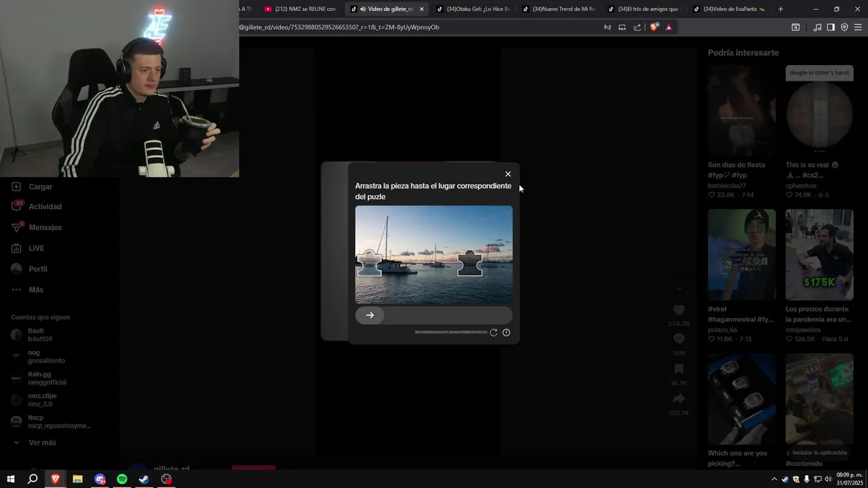Refresh the captcha puzzle image
Viewport: 868px width, 488px height.
(x=494, y=333)
